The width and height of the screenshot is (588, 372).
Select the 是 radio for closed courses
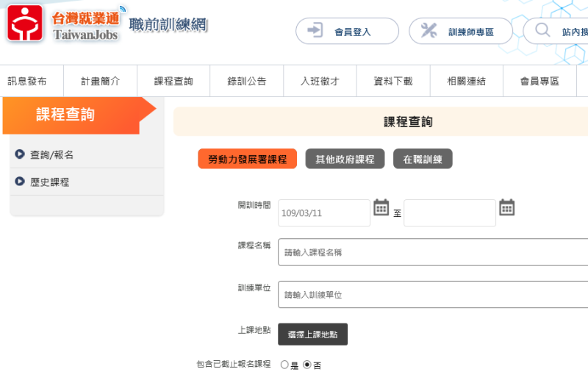point(284,365)
